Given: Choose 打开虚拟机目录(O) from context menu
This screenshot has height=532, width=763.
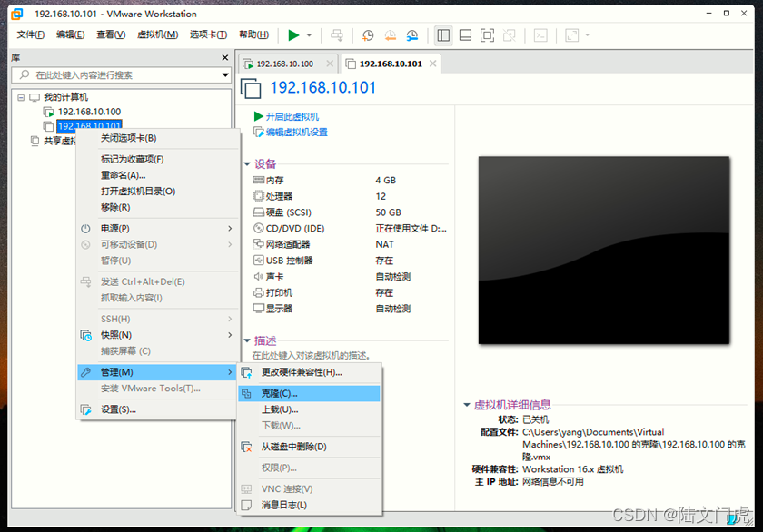Looking at the screenshot, I should tap(158, 192).
